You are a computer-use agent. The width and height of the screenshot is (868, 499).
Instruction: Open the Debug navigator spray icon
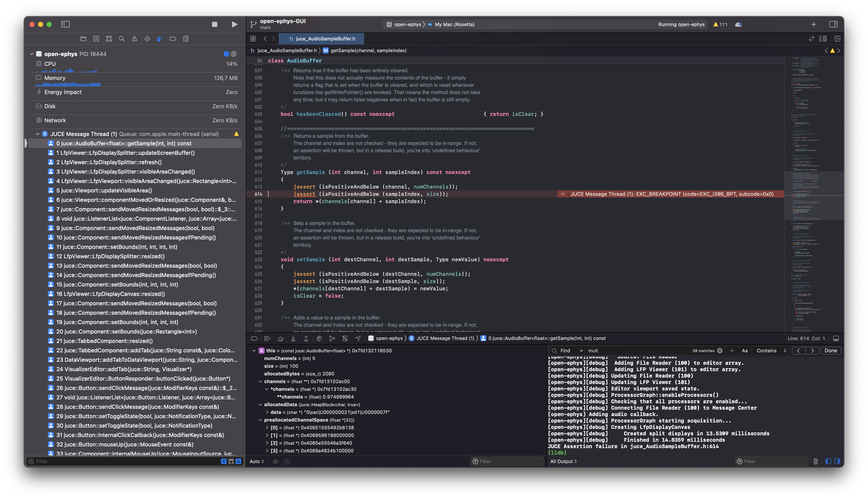(x=160, y=39)
